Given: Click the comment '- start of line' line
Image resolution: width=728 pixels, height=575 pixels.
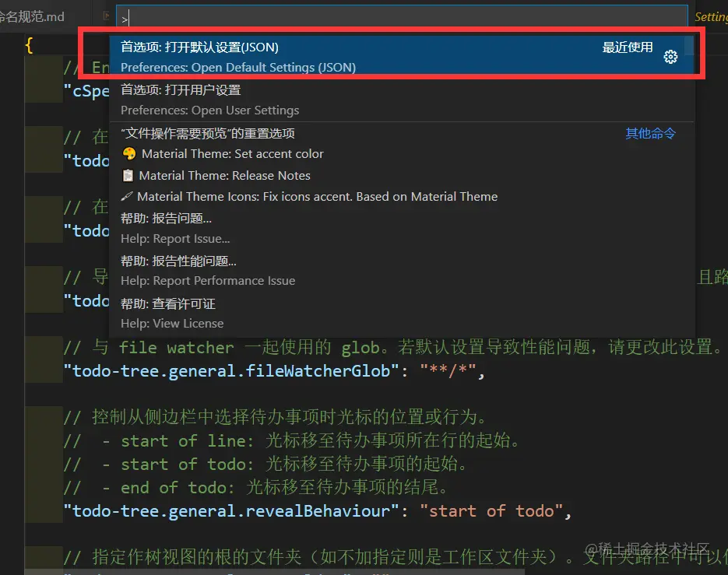Looking at the screenshot, I should [291, 440].
